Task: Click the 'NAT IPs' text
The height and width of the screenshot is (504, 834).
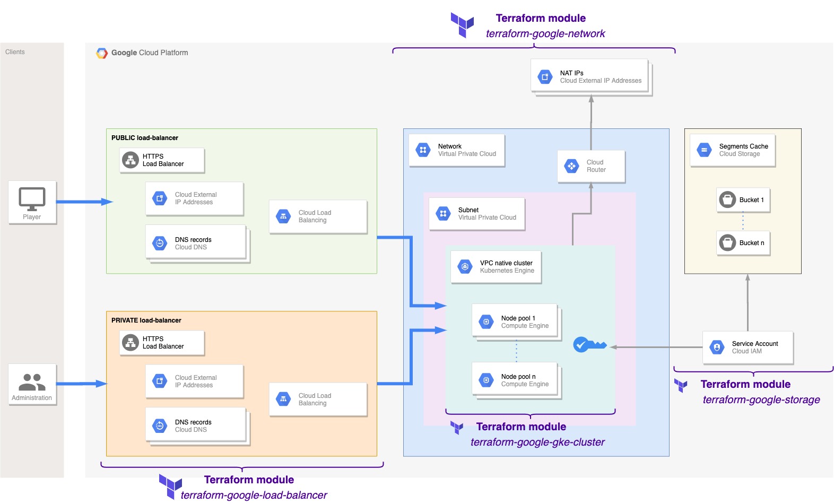Action: 572,73
